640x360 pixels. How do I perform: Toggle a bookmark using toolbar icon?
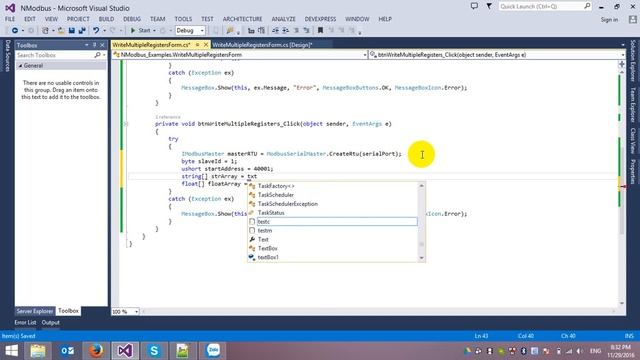[320, 31]
